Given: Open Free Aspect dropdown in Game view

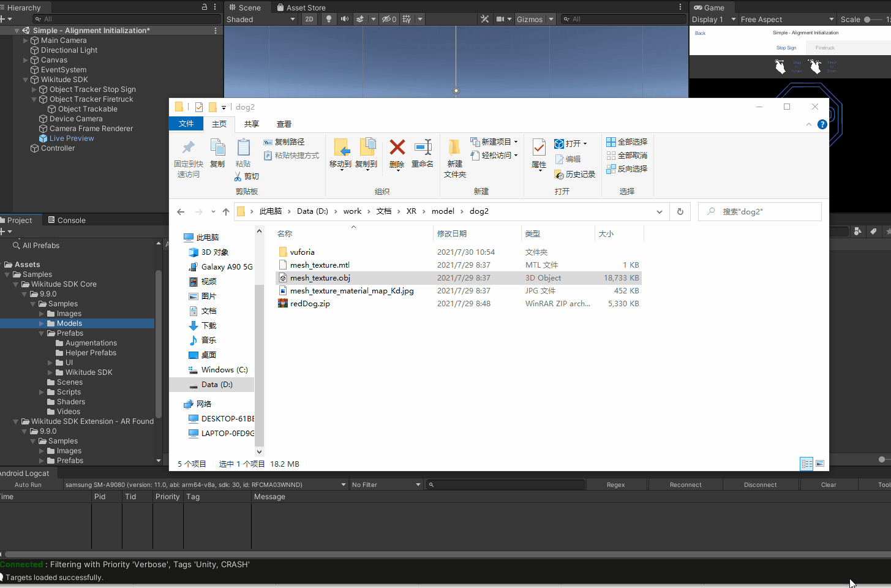Looking at the screenshot, I should coord(788,19).
